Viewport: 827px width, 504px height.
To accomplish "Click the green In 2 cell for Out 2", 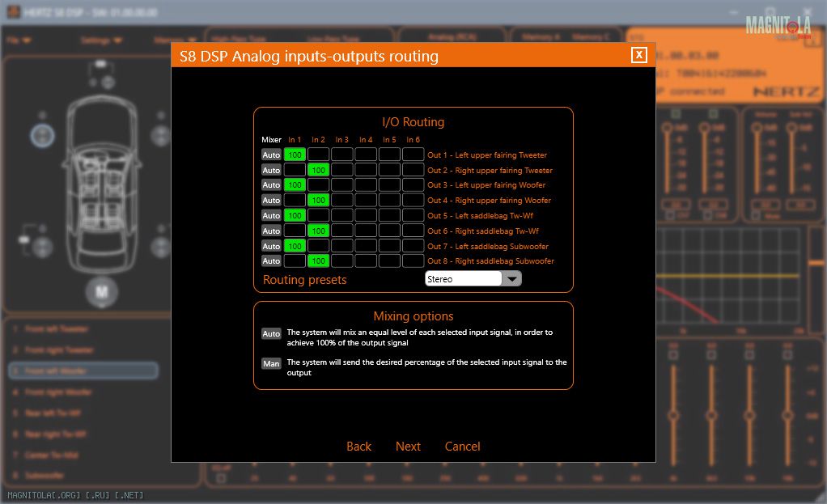I will click(x=319, y=170).
